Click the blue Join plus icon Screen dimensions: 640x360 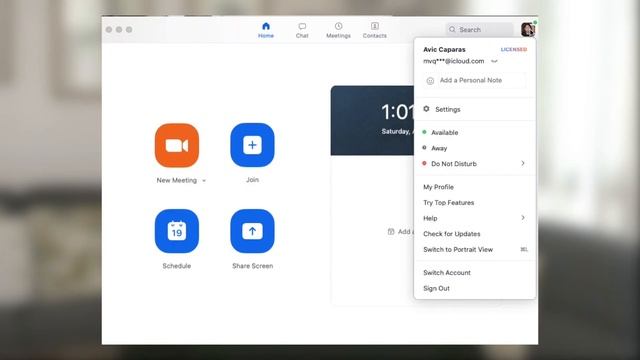[252, 145]
